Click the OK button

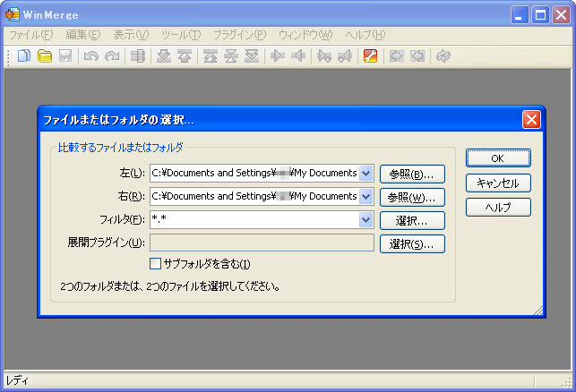pos(498,158)
